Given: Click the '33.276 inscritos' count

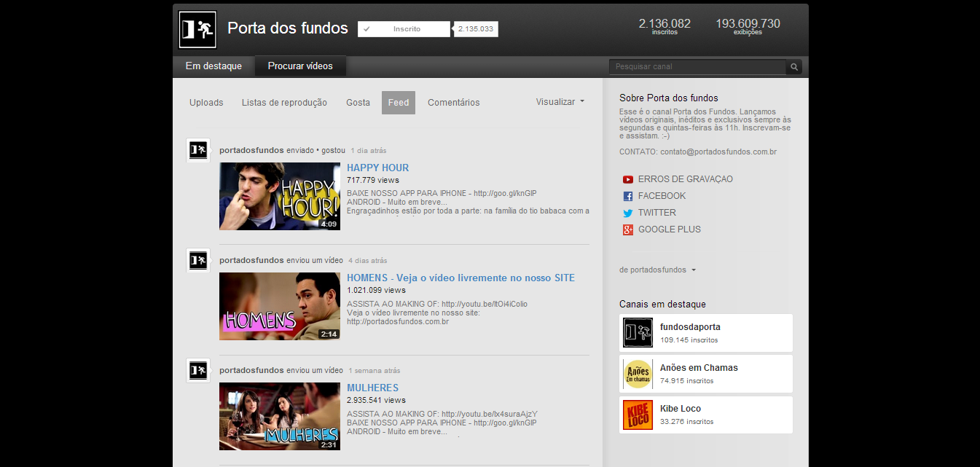Looking at the screenshot, I should [x=687, y=422].
